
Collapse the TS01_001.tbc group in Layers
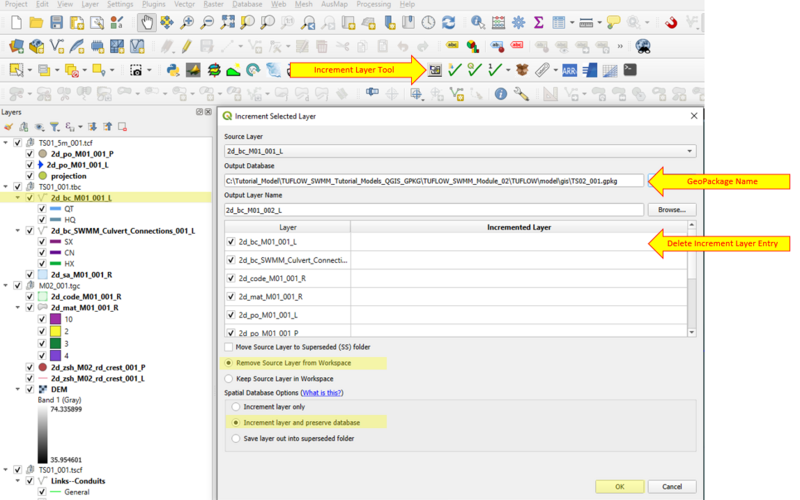(x=6, y=187)
